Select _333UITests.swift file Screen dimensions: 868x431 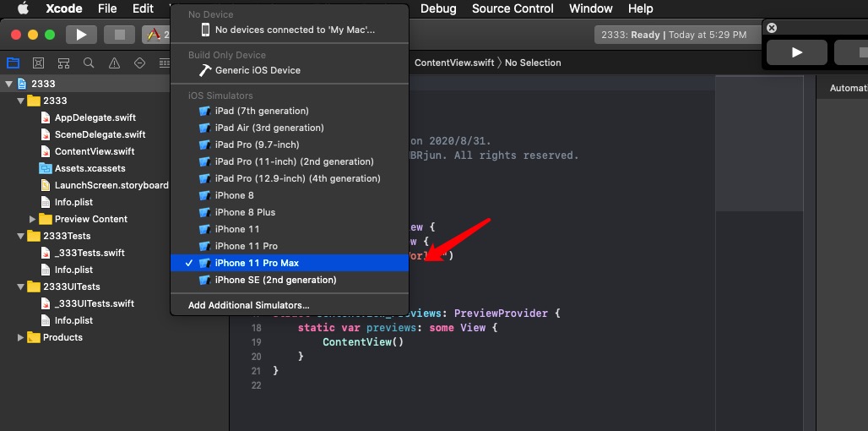tap(95, 303)
